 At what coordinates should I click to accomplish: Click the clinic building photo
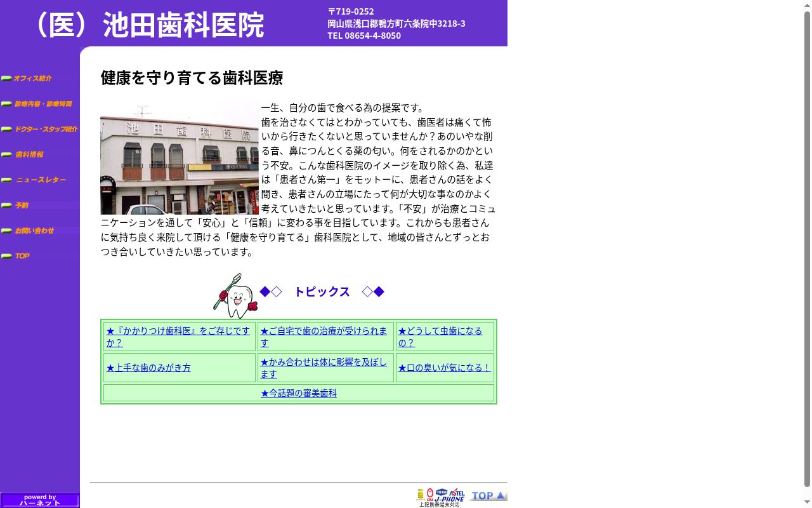(180, 158)
